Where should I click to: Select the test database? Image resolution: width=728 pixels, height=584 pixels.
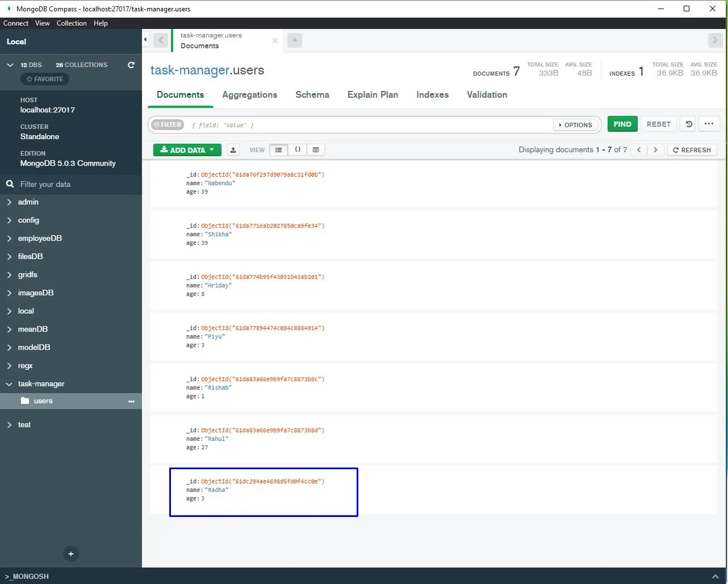(x=24, y=425)
